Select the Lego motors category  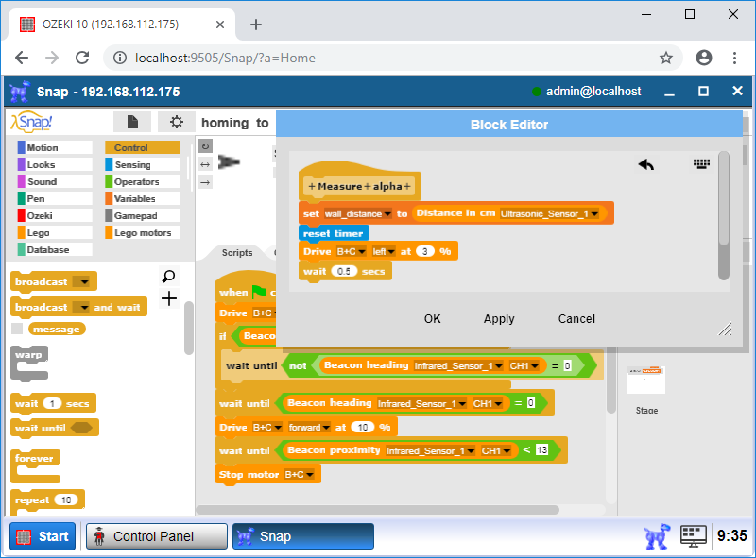(142, 233)
